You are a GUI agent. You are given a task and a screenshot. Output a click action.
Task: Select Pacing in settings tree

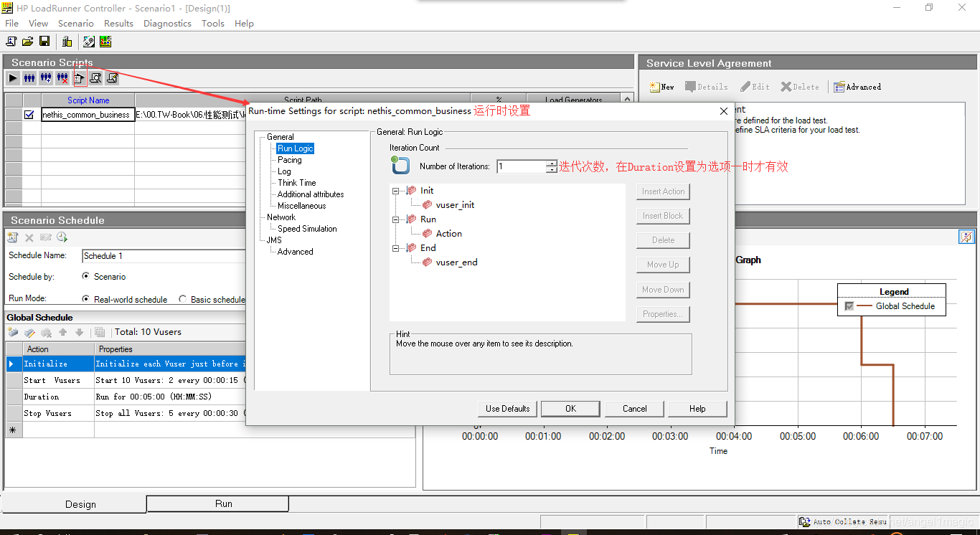point(290,160)
